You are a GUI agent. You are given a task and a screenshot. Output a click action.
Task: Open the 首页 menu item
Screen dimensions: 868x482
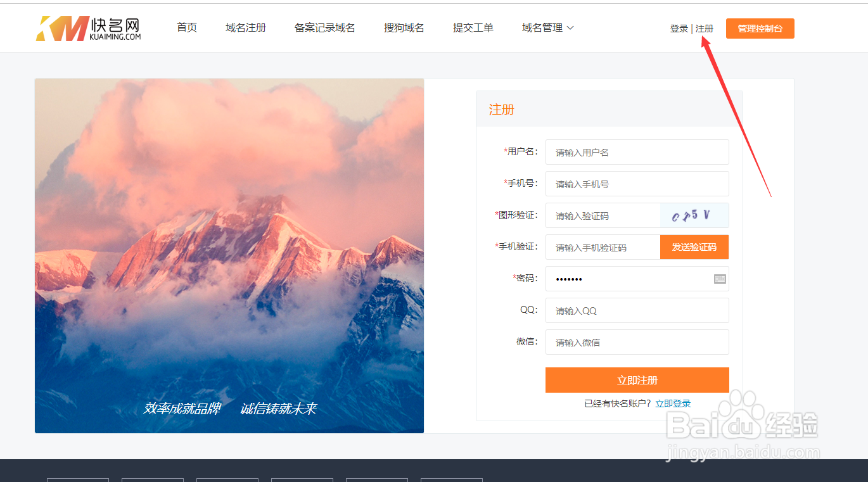(x=187, y=28)
